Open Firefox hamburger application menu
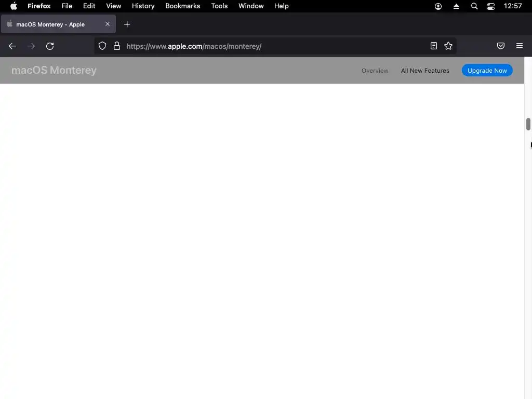Screen dimensions: 532x399 [x=520, y=46]
